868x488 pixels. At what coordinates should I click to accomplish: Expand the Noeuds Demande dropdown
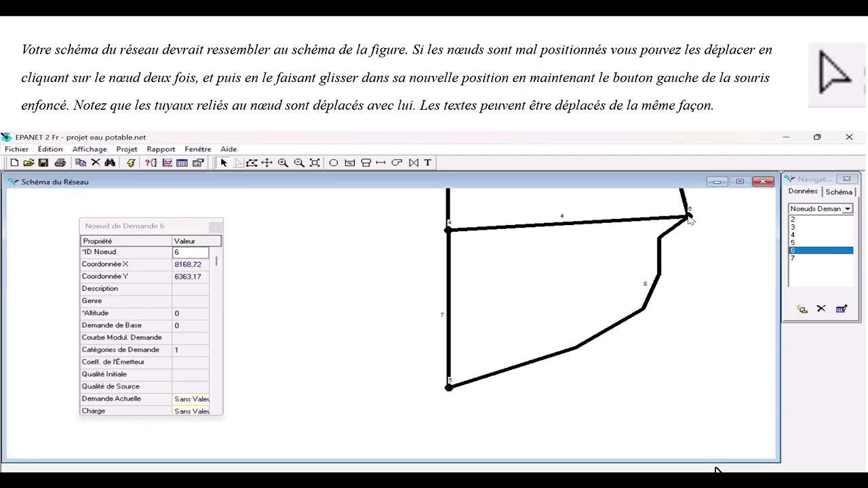click(x=848, y=209)
